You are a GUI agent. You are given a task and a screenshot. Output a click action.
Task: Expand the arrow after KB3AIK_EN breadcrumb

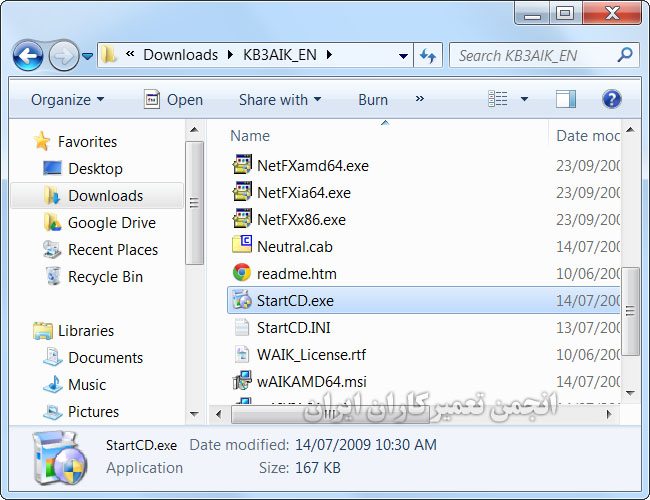coord(329,55)
